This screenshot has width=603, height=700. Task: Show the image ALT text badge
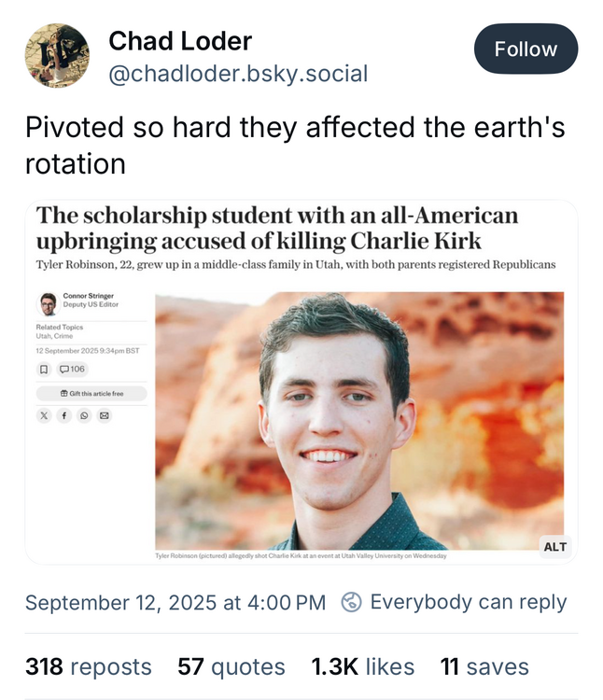[x=554, y=546]
